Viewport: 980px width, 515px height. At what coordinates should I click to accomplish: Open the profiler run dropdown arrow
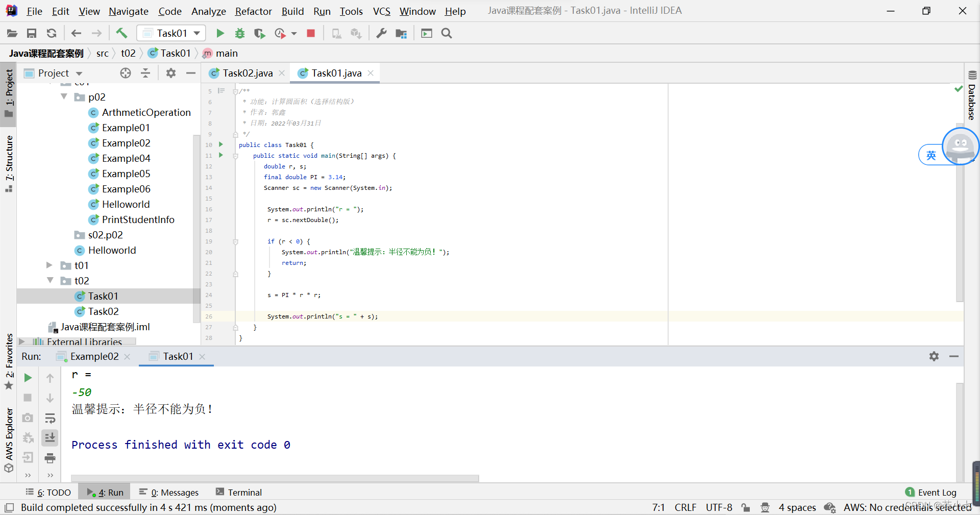pyautogui.click(x=294, y=34)
